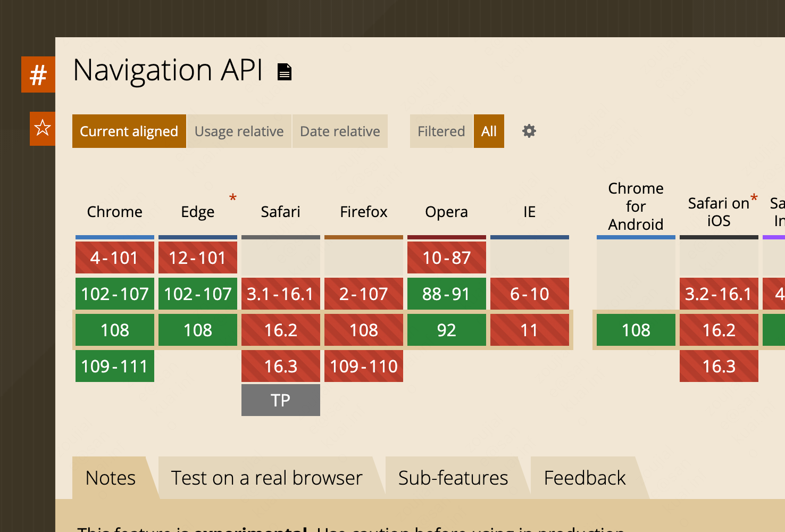Select Chrome for Android 108 cell
This screenshot has width=785, height=532.
pos(636,330)
